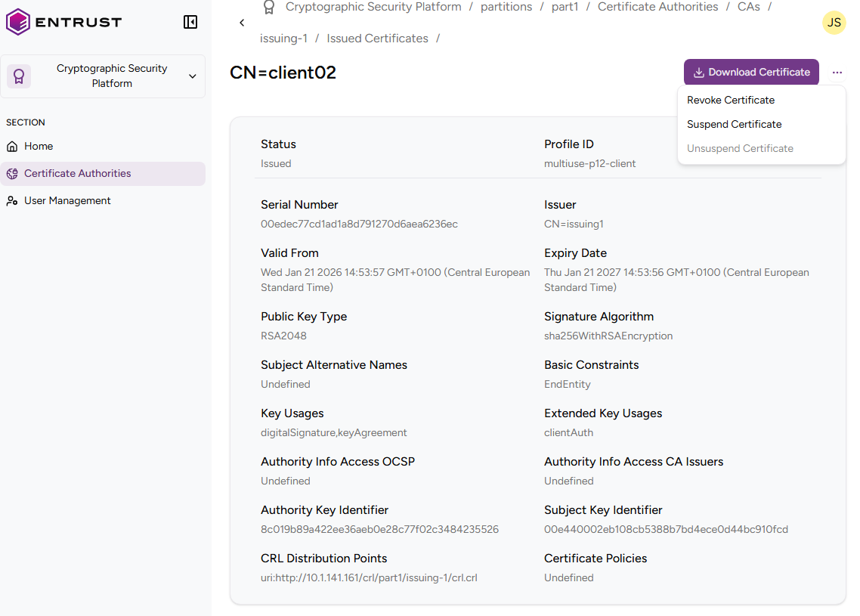
Task: Collapse the sidebar panel toggle icon
Action: 190,22
